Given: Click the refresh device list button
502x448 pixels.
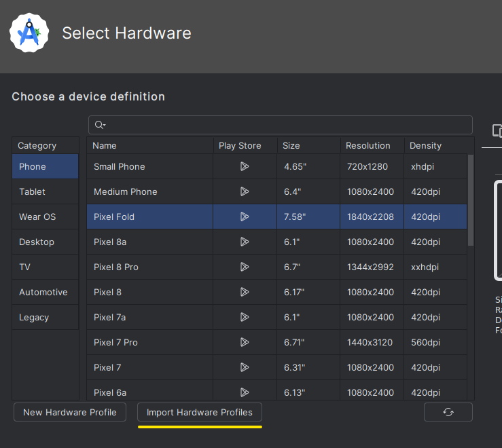Looking at the screenshot, I should click(x=448, y=412).
